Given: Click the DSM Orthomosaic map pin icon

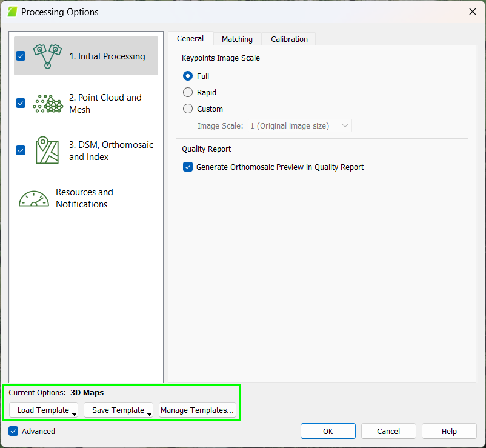Looking at the screenshot, I should click(47, 150).
